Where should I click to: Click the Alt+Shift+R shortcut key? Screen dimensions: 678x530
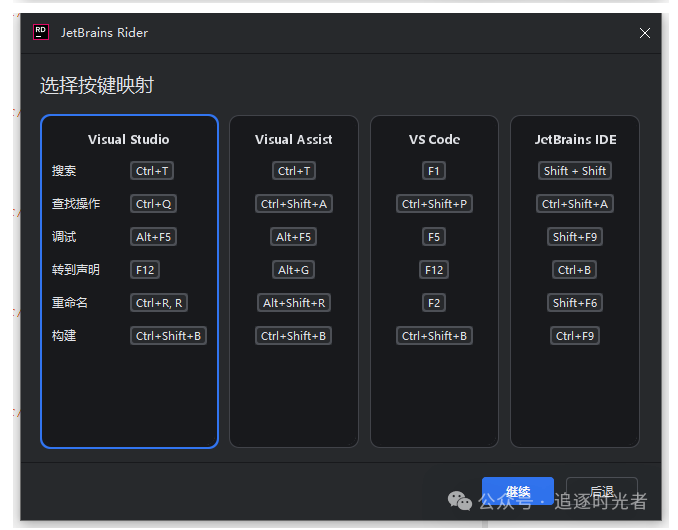pos(294,303)
